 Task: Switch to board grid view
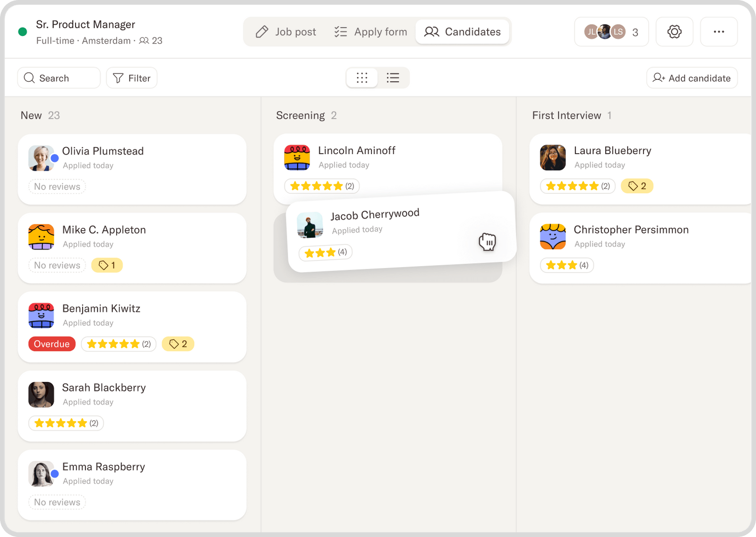coord(362,78)
